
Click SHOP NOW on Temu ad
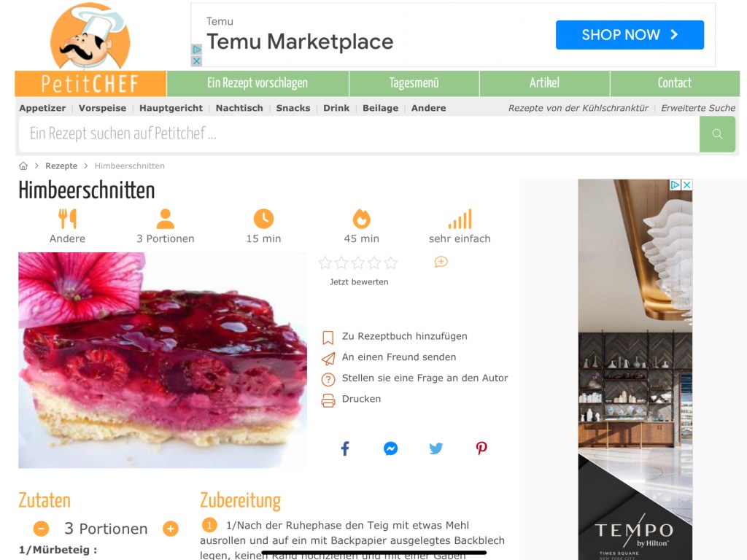(x=630, y=35)
